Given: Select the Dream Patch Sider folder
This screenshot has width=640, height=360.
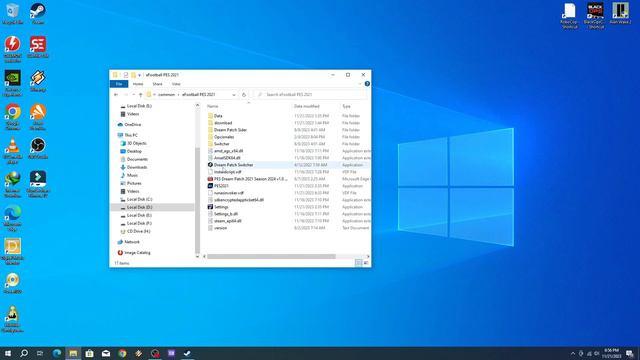Looking at the screenshot, I should [x=227, y=130].
